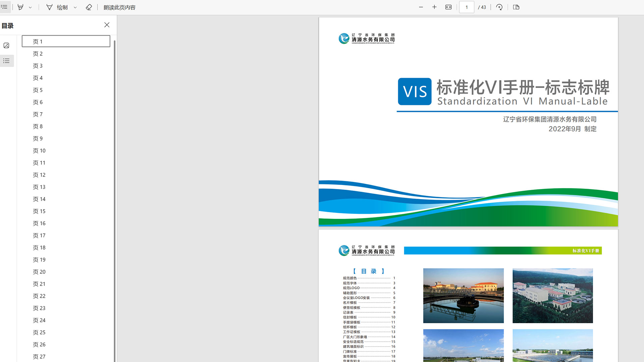Image resolution: width=644 pixels, height=362 pixels.
Task: Click the page view layout icon
Action: [516, 7]
